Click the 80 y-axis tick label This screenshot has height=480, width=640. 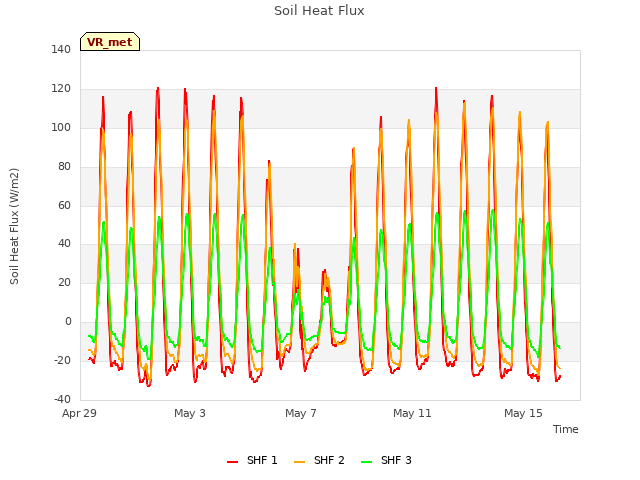point(64,166)
